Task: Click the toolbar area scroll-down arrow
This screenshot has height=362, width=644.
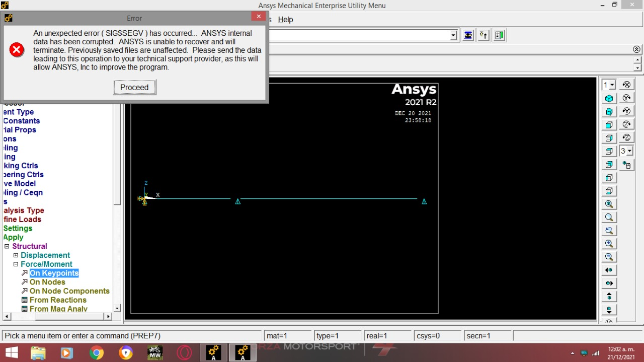Action: (638, 67)
